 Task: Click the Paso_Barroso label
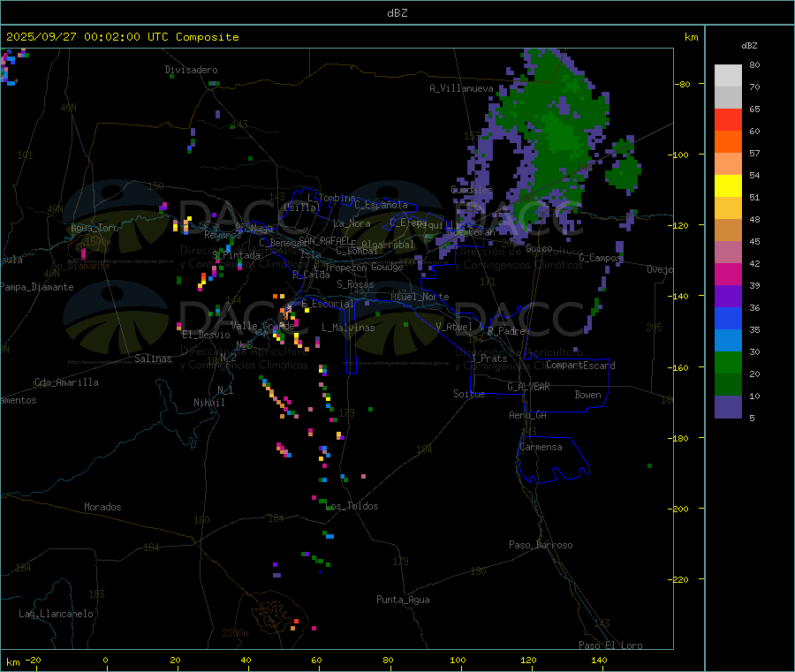[x=541, y=545]
